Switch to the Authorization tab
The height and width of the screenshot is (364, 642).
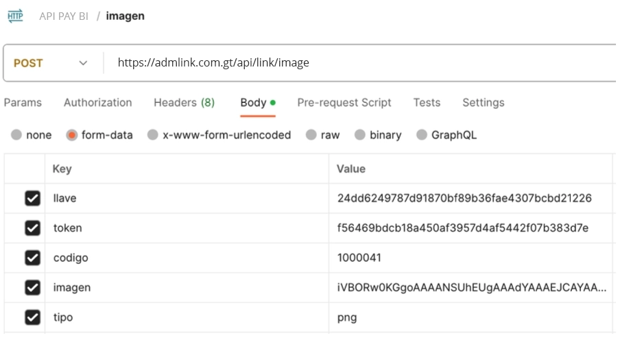pyautogui.click(x=98, y=103)
